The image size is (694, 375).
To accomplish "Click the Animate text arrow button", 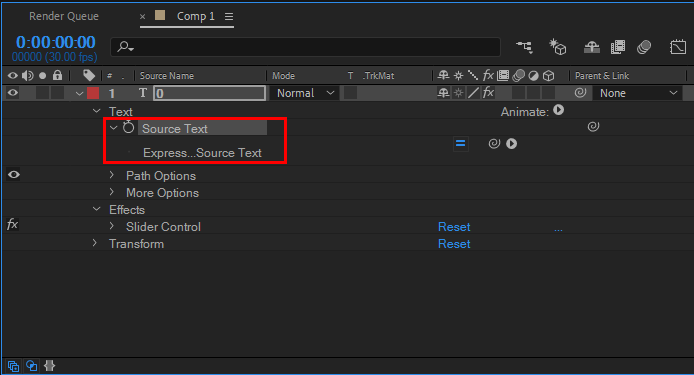I will (559, 110).
